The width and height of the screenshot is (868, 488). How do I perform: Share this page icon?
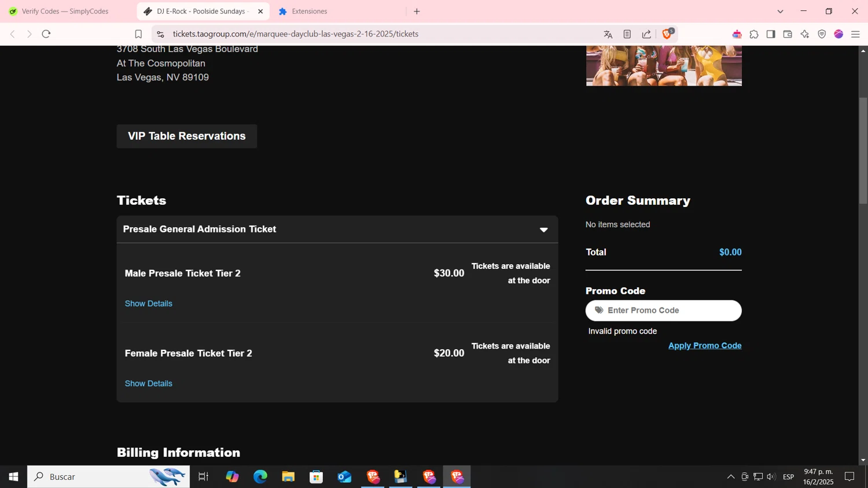point(646,34)
